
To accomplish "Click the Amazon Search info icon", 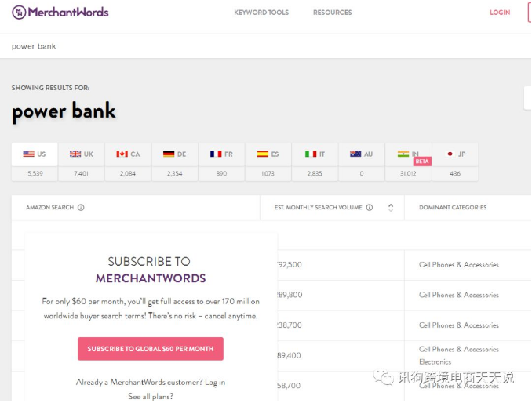I will 81,208.
